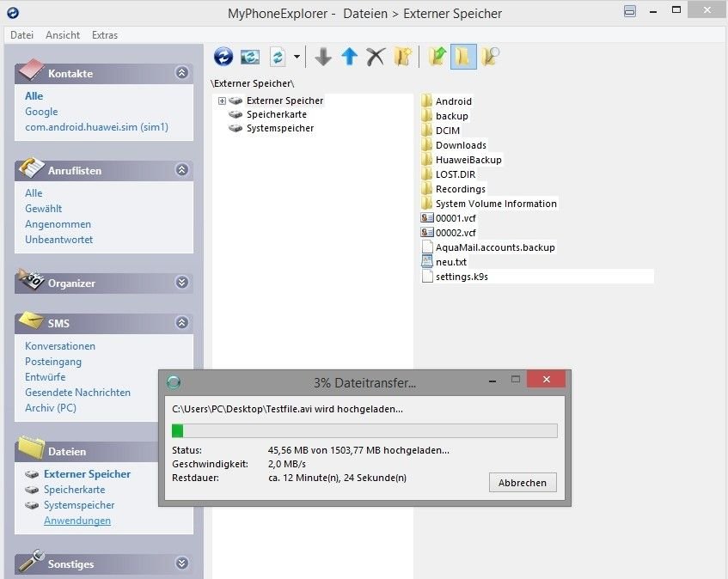
Task: Collapse the Anruflisten panel
Action: (181, 169)
